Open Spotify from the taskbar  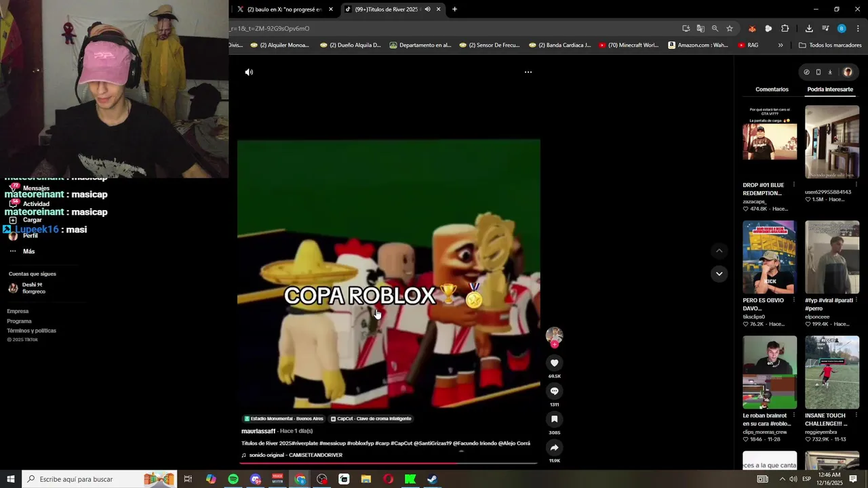click(x=233, y=479)
